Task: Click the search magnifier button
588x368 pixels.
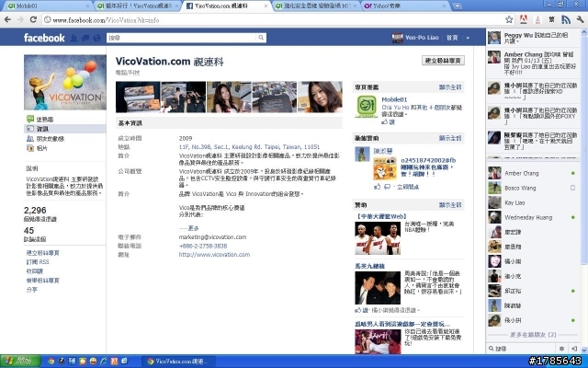Action: 261,38
